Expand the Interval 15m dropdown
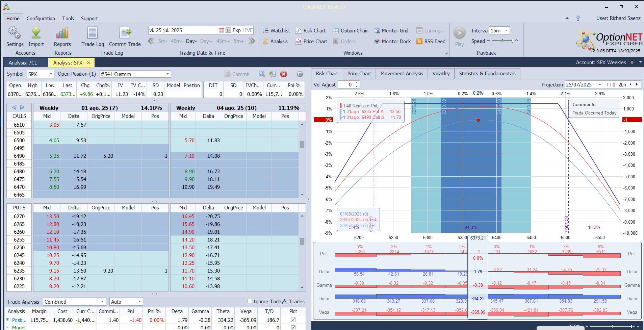This screenshot has width=644, height=330. point(506,31)
